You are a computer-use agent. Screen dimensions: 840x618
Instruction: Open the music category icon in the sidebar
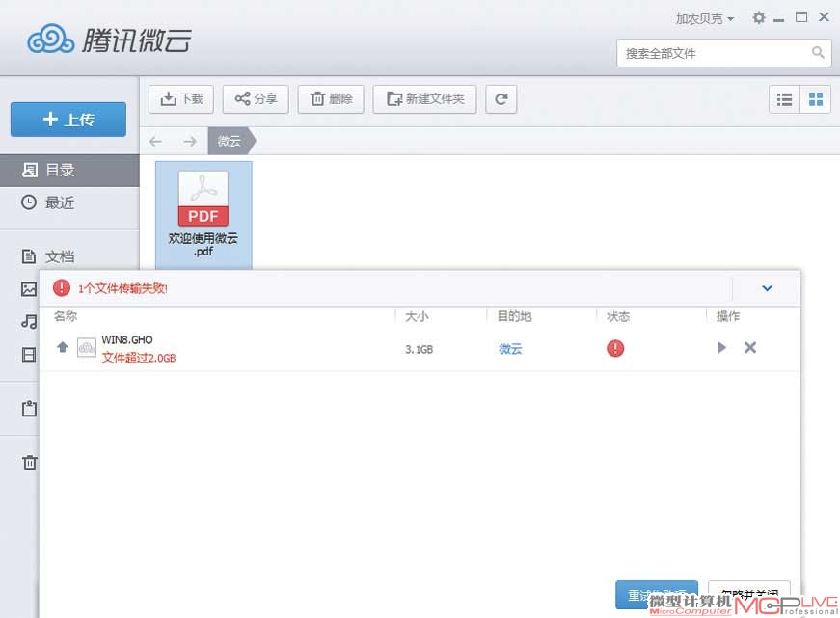(29, 322)
